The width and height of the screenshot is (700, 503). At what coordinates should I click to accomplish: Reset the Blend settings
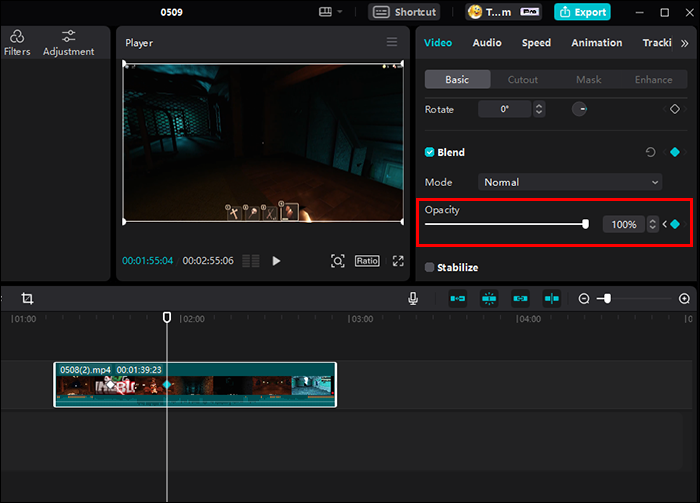tap(651, 153)
